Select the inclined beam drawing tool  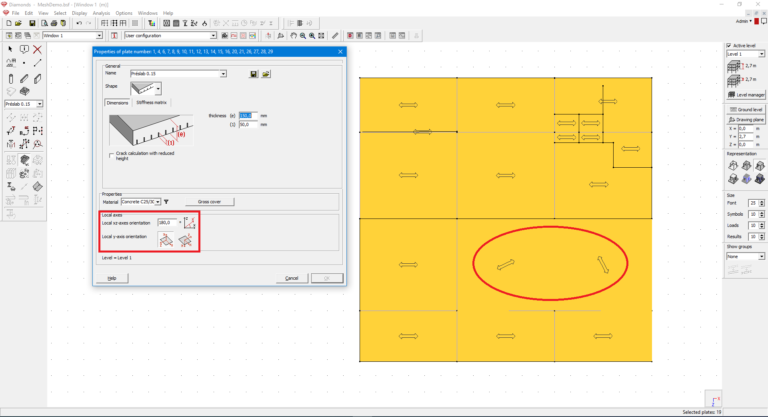[x=24, y=78]
